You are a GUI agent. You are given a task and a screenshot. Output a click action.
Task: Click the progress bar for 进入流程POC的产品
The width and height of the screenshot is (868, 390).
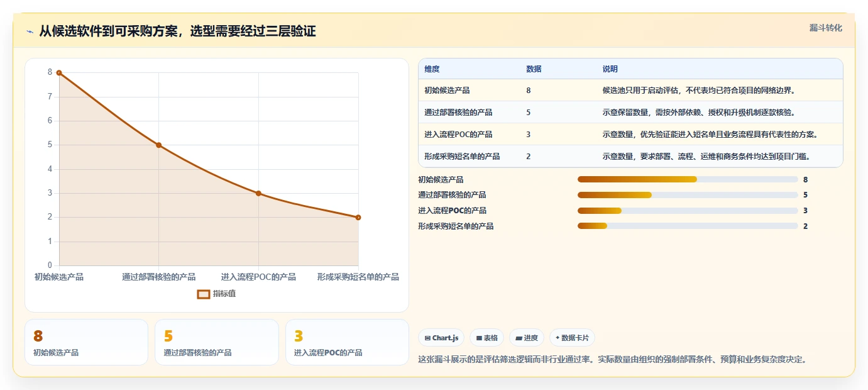688,211
